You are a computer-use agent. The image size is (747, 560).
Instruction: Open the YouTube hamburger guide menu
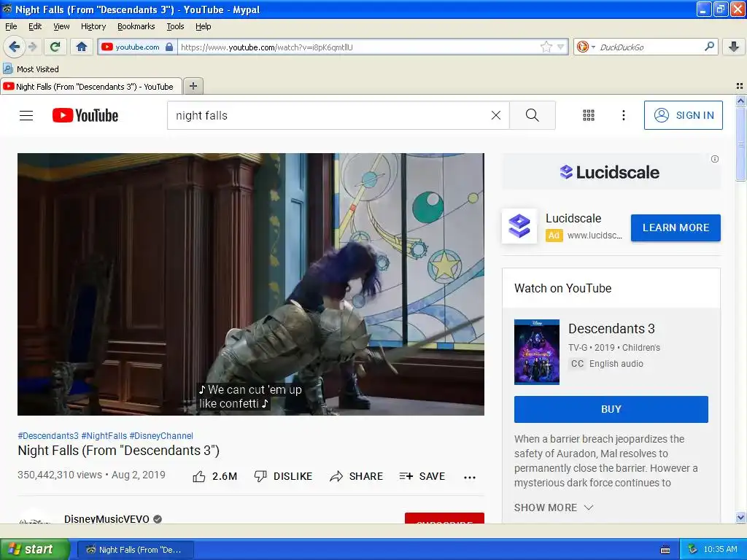pos(26,115)
